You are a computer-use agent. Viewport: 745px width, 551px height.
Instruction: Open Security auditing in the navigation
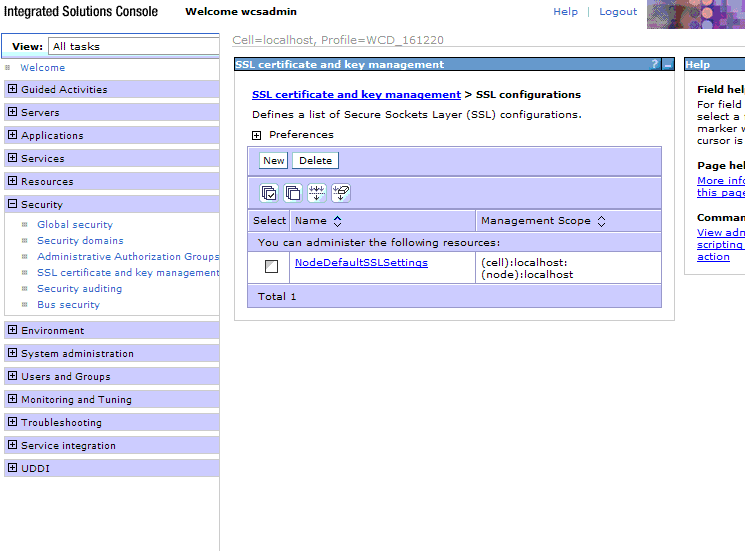tap(79, 289)
